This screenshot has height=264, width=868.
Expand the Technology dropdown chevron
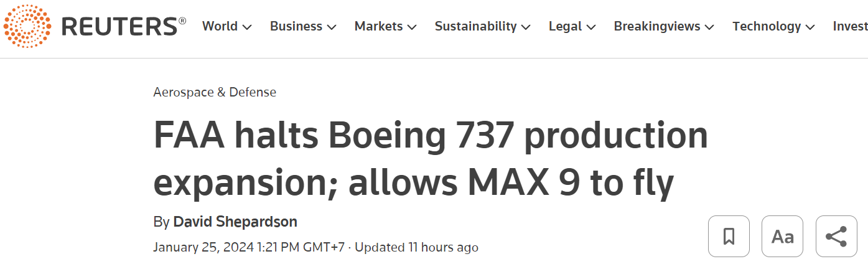(x=810, y=27)
